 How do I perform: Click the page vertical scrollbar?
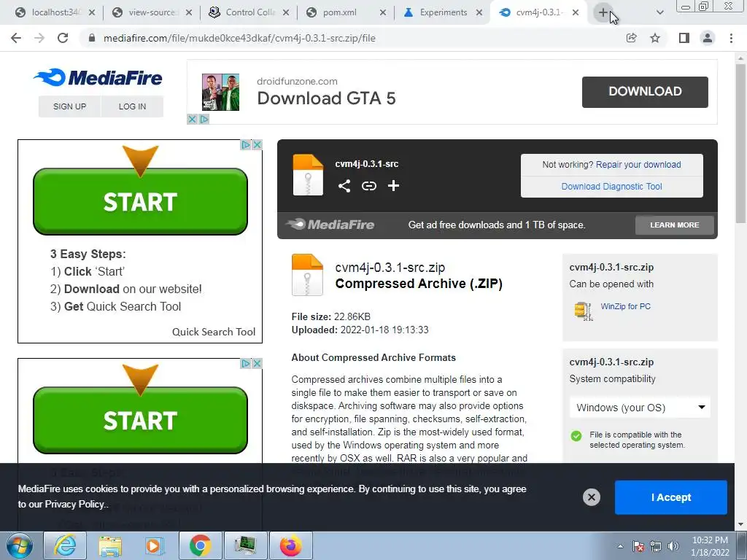740,143
